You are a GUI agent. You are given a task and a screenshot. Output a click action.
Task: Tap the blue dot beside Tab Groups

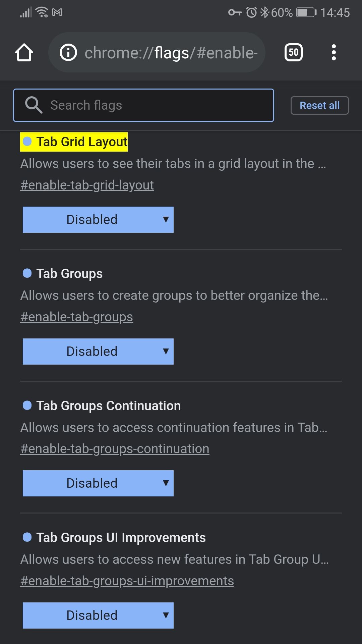coord(27,273)
